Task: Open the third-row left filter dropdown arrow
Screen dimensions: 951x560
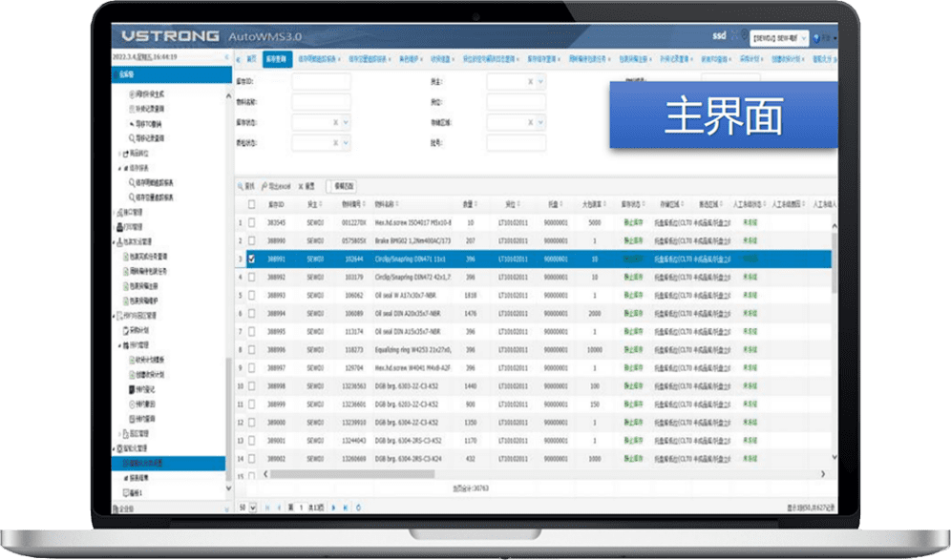Action: click(347, 122)
